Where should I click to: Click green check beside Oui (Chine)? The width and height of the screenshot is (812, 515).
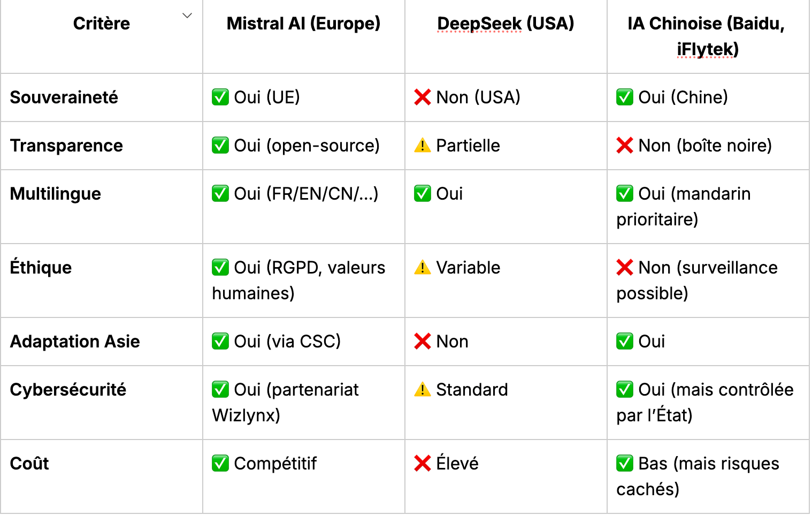click(x=625, y=97)
